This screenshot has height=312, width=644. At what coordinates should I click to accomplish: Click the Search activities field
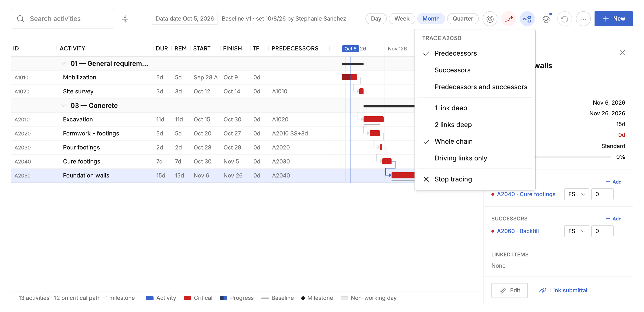(63, 19)
